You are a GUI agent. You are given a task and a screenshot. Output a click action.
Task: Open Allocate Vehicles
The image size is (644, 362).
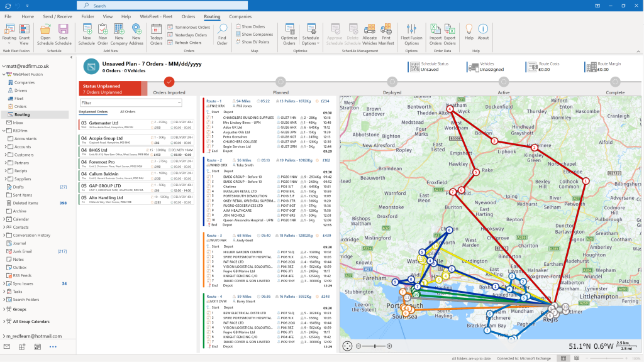tap(370, 29)
